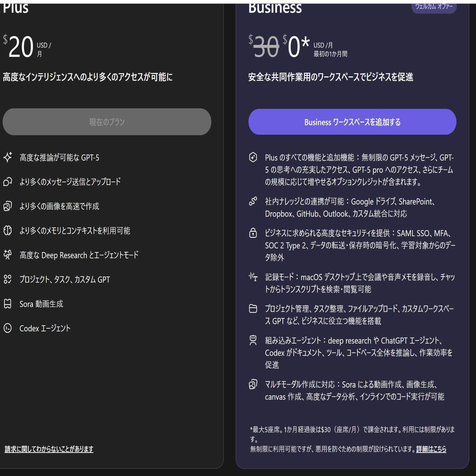Click the image icon beside より多くの画像を高速で作成
Screen dimensions: 476x476
pyautogui.click(x=8, y=206)
